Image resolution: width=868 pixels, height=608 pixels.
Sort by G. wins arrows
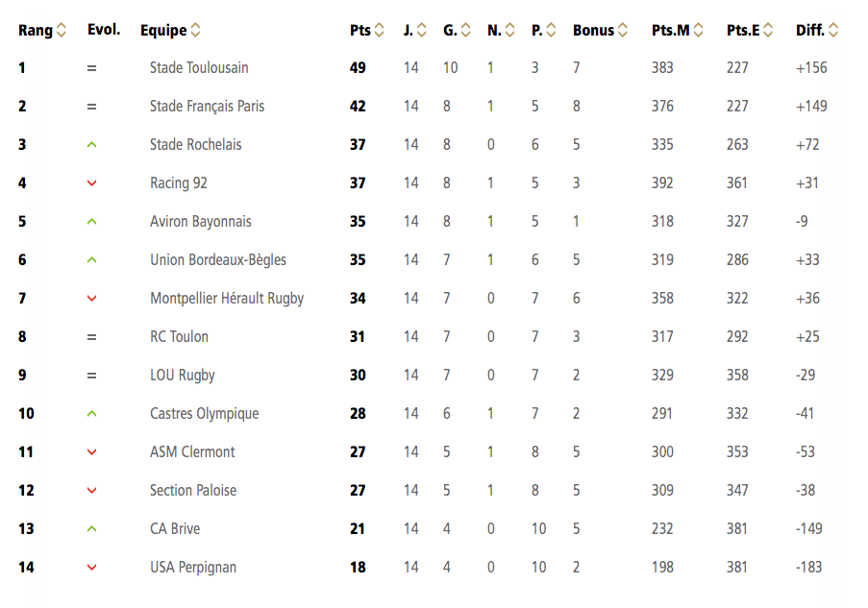point(465,30)
